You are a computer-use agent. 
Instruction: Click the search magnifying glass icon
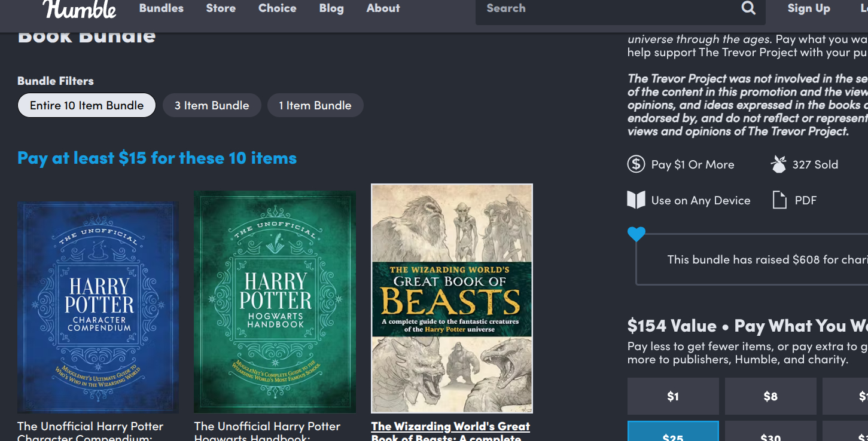(748, 8)
